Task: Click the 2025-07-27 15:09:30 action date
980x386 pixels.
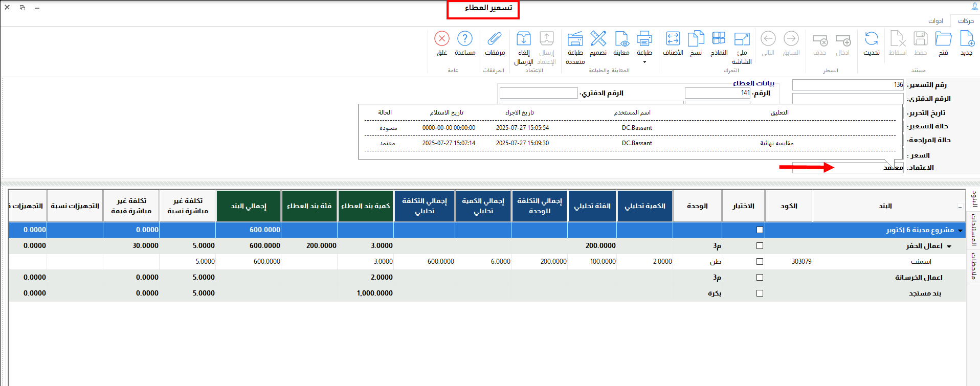Action: click(522, 143)
